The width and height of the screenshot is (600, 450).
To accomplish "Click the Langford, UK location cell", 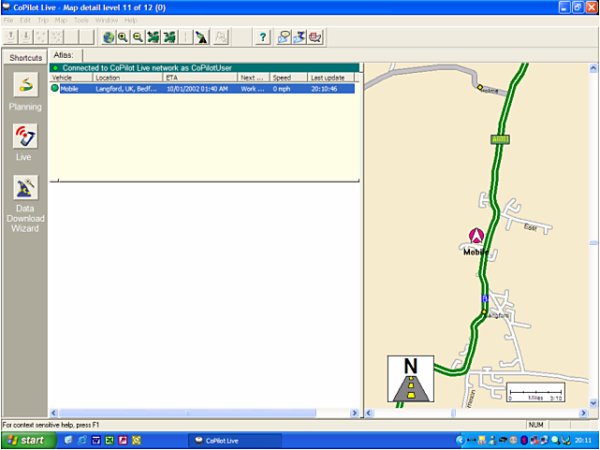I will pyautogui.click(x=126, y=89).
